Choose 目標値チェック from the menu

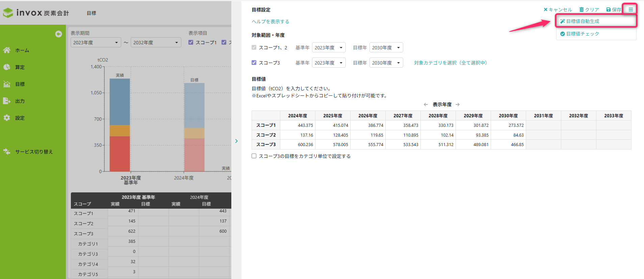[x=583, y=34]
